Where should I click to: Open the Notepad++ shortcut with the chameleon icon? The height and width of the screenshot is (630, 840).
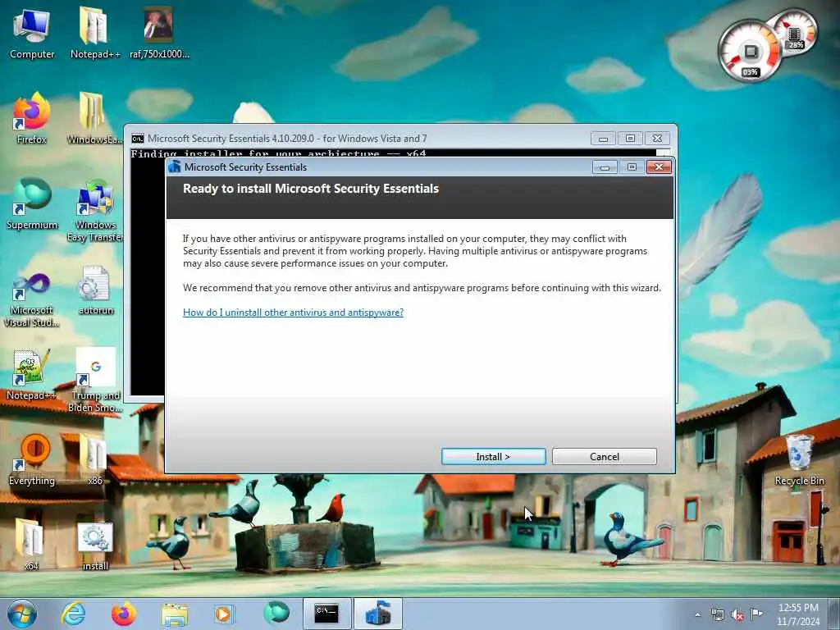coord(32,374)
